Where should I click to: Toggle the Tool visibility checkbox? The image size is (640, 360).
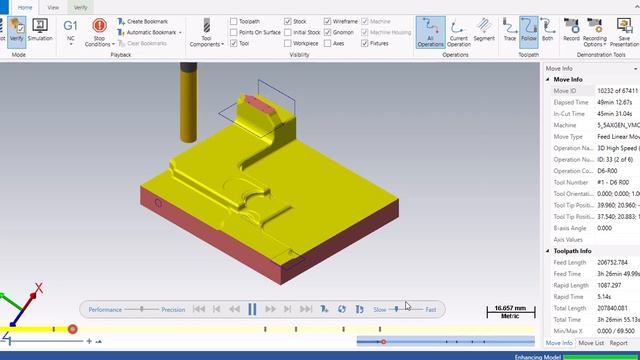pos(233,43)
